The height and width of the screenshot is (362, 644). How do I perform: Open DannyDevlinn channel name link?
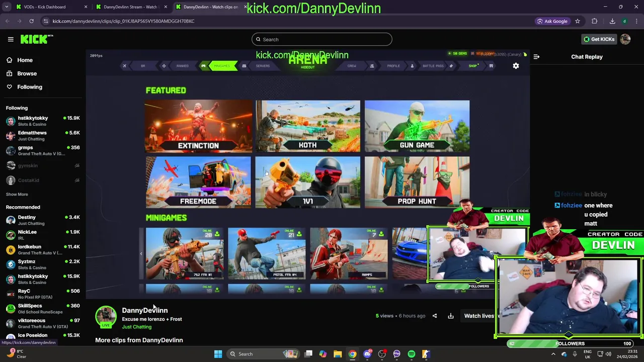[145, 310]
